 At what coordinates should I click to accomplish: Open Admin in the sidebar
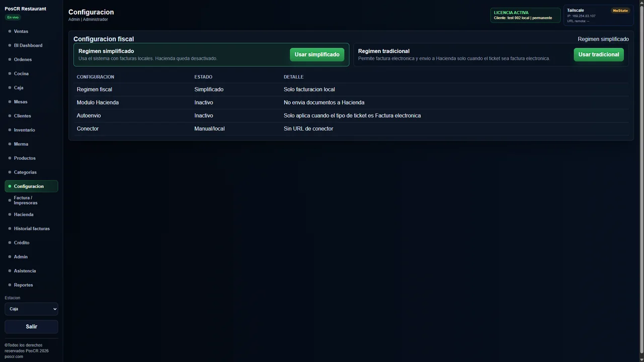31,256
